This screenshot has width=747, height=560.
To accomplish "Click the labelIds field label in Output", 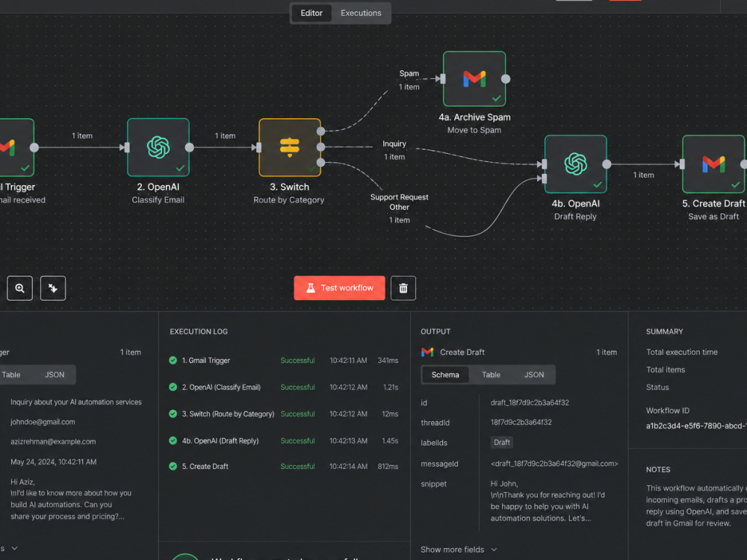I will pyautogui.click(x=434, y=443).
